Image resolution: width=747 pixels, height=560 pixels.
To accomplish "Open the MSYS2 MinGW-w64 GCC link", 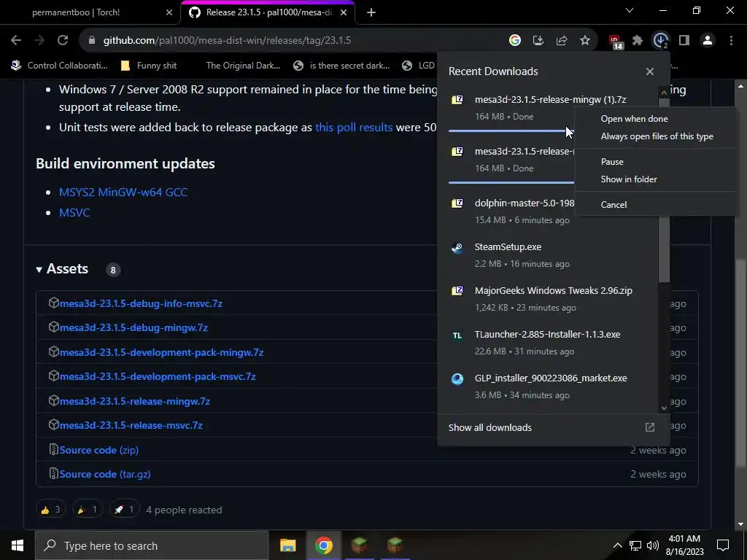I will tap(123, 192).
